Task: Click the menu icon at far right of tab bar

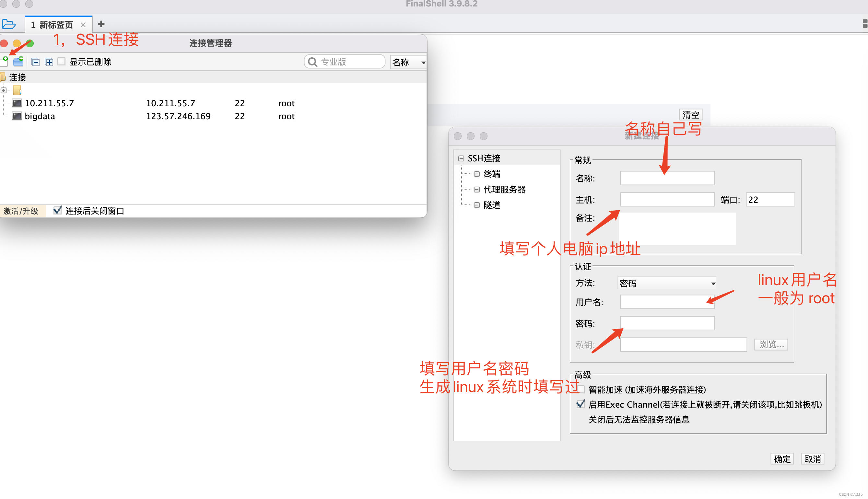Action: (865, 24)
